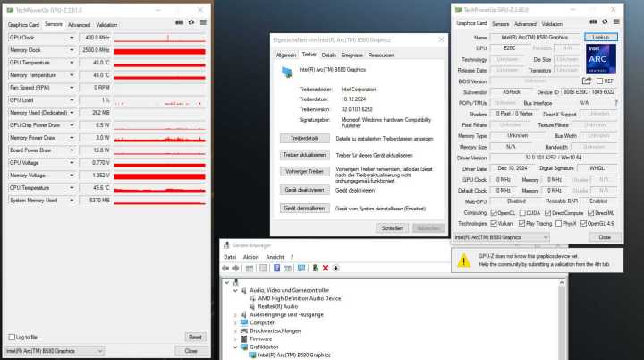The image size is (644, 360).
Task: Expand the Audioeingänge und -ausgänge node
Action: pyautogui.click(x=236, y=314)
